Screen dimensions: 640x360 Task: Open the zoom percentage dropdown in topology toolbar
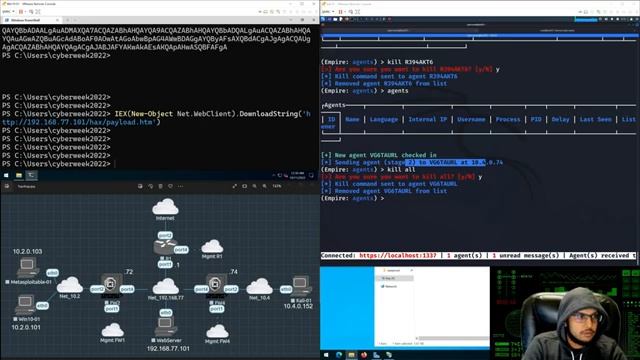[x=277, y=186]
